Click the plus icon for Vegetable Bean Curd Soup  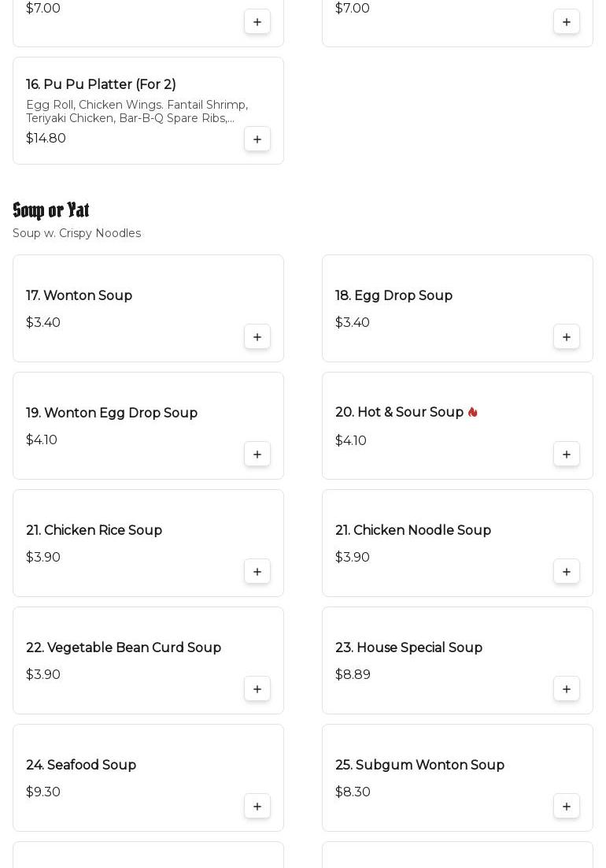pos(257,689)
